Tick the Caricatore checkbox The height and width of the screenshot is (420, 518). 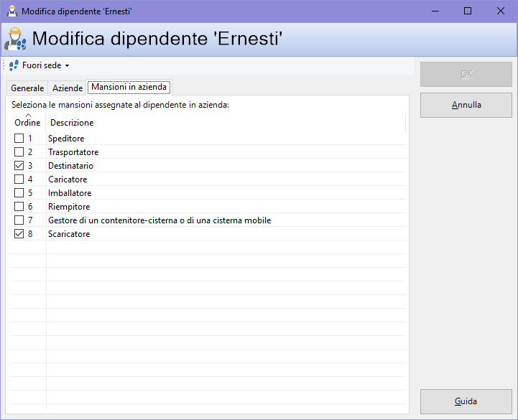tap(19, 179)
